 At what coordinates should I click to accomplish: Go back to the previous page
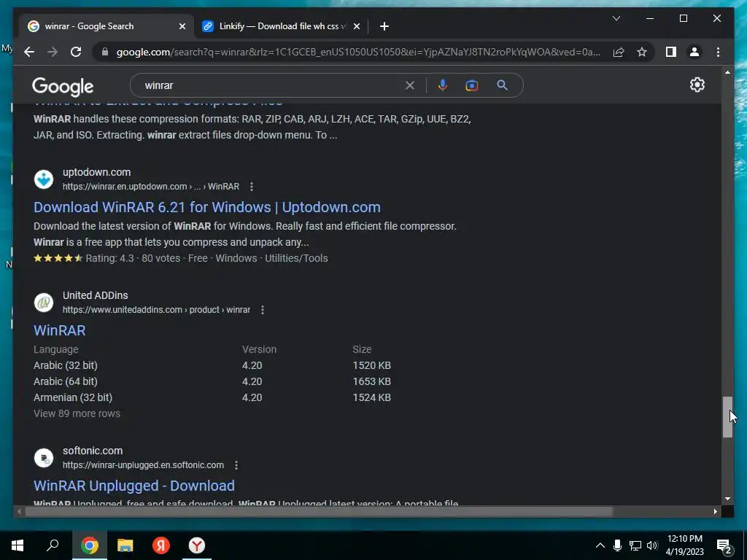click(x=29, y=52)
